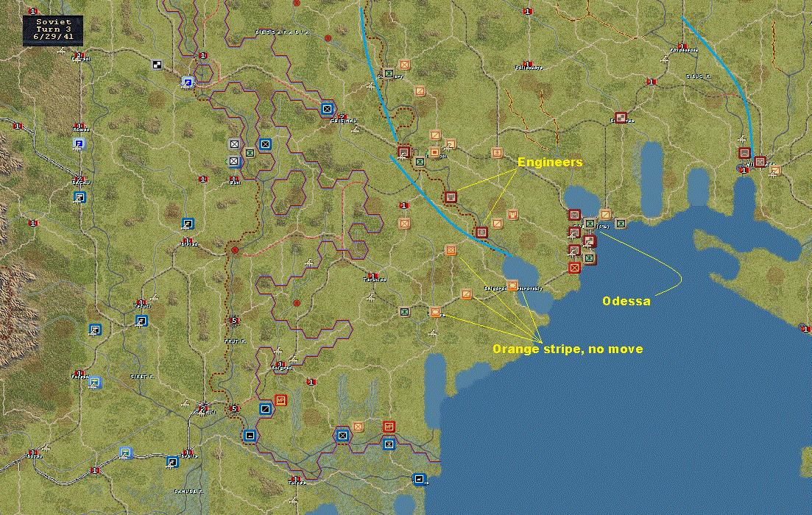812x515 pixels.
Task: Select orange-stripe slash-symbol counter
Action: pos(466,294)
